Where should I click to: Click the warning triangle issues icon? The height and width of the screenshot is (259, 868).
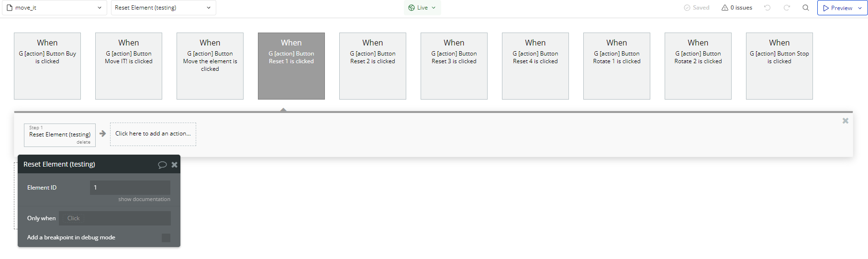(725, 8)
